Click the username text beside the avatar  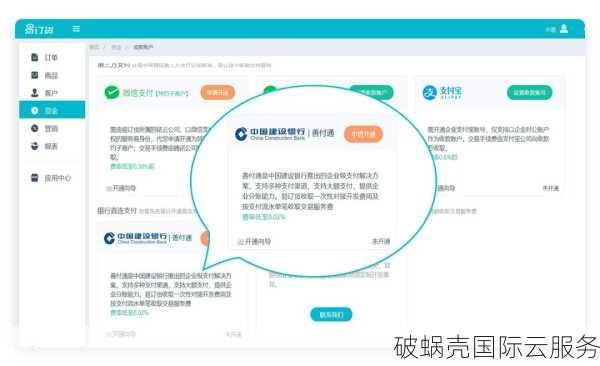(551, 29)
